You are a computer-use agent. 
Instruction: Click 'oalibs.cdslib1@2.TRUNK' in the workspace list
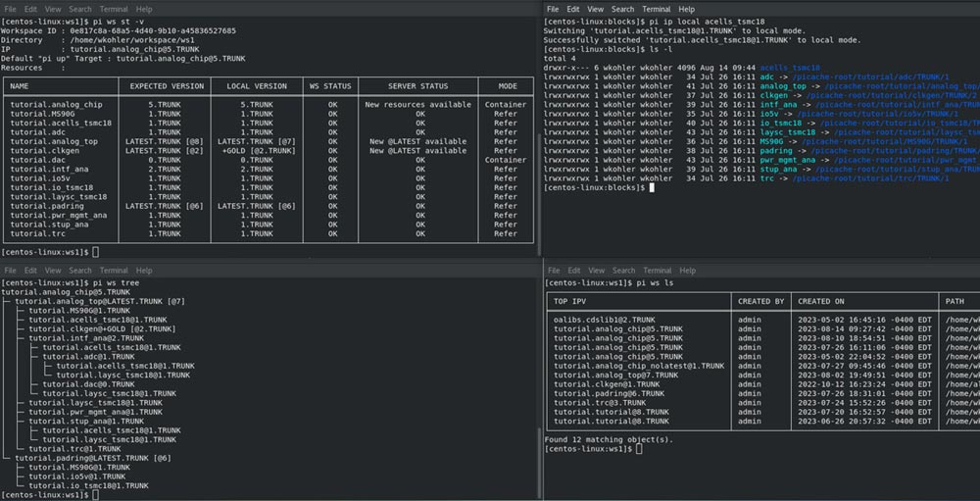605,320
